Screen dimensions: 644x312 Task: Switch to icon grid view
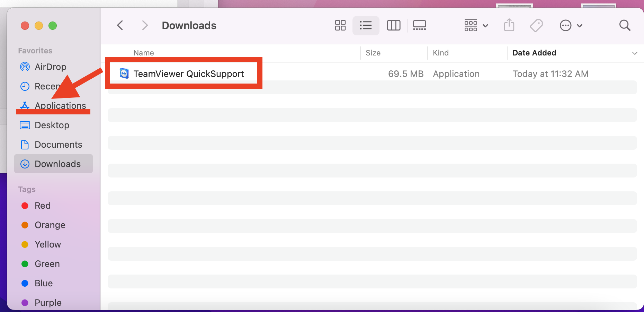pyautogui.click(x=340, y=25)
